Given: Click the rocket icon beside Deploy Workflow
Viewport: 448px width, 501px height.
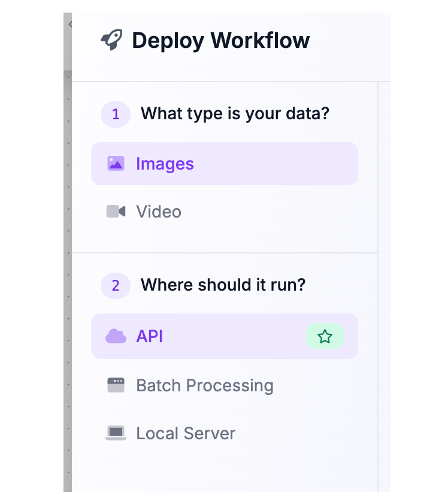Looking at the screenshot, I should tap(112, 41).
